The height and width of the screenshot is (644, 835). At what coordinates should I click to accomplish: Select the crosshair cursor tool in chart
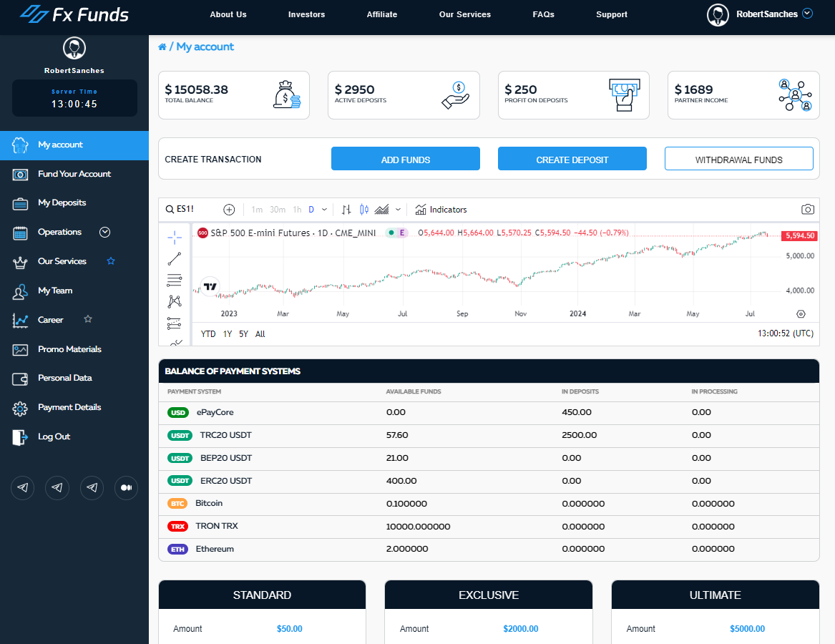174,238
